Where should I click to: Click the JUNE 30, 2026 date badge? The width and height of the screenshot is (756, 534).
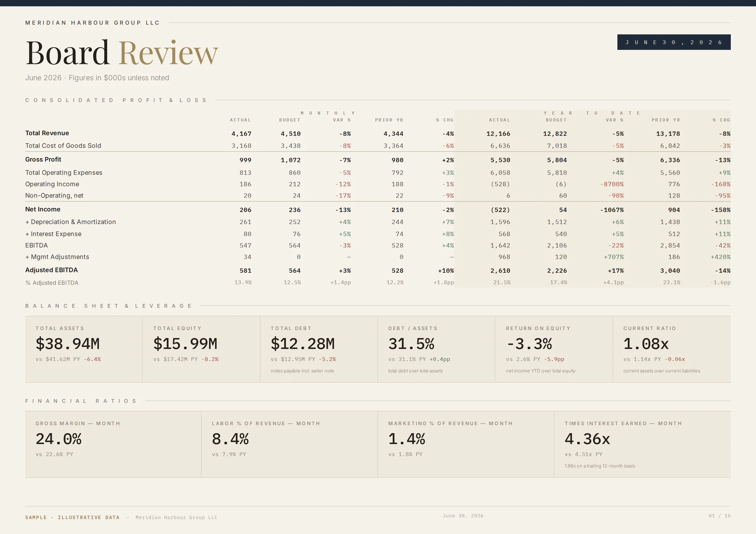tap(674, 42)
